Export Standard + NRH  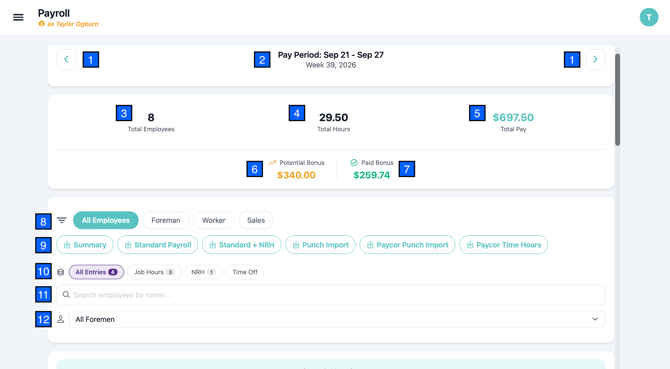pyautogui.click(x=241, y=245)
